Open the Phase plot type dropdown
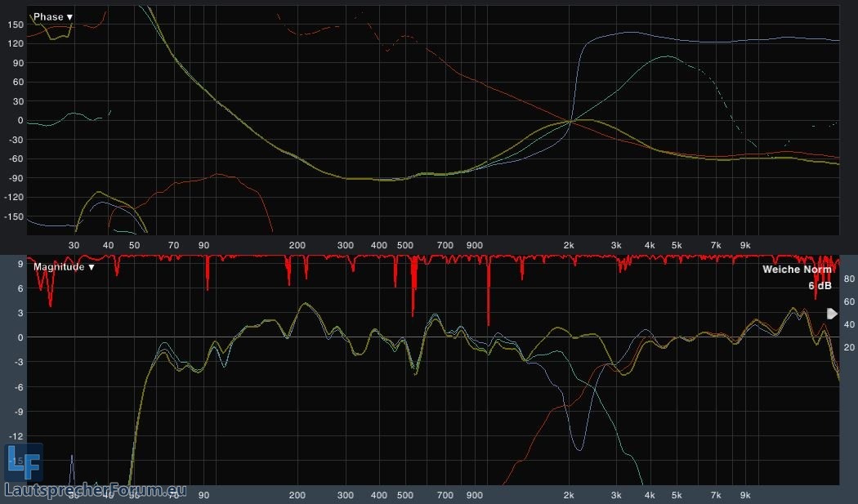The image size is (858, 504). [53, 16]
